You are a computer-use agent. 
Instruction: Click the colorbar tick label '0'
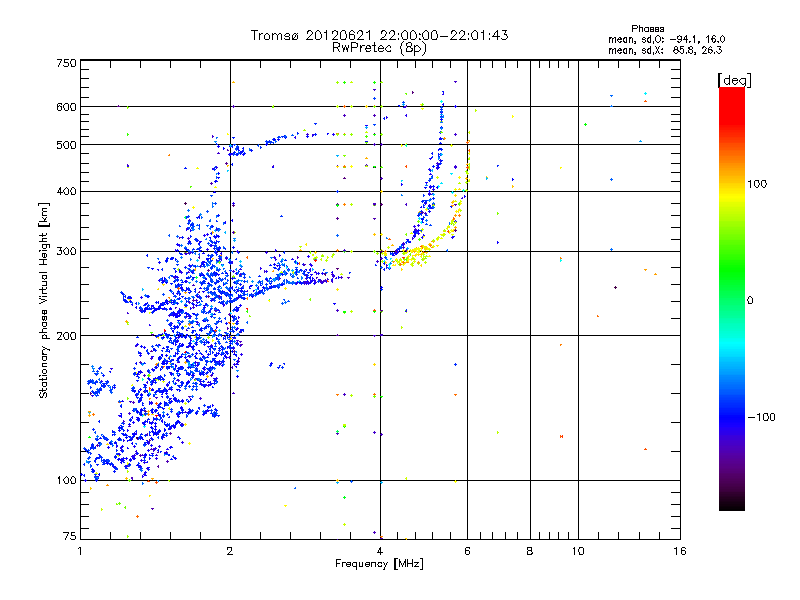pos(750,300)
